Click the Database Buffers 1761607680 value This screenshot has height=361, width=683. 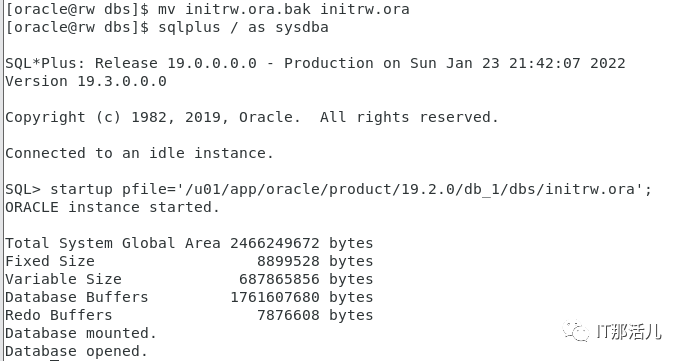pyautogui.click(x=274, y=297)
